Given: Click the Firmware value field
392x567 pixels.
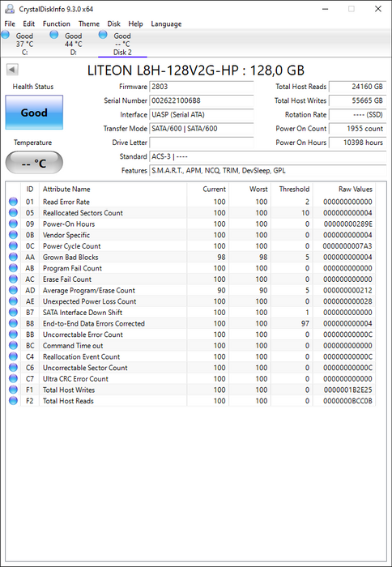Looking at the screenshot, I should (202, 87).
